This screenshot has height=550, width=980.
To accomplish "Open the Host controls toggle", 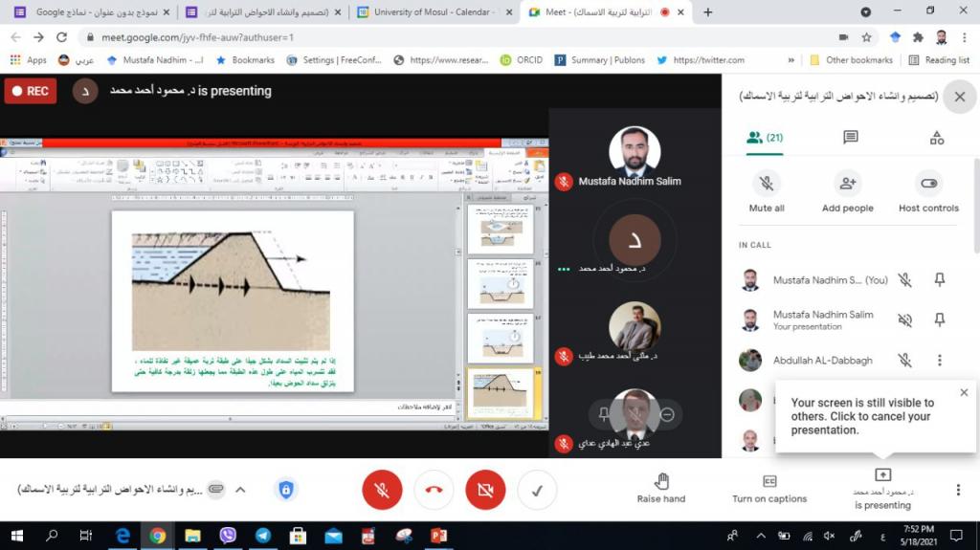I will [928, 184].
